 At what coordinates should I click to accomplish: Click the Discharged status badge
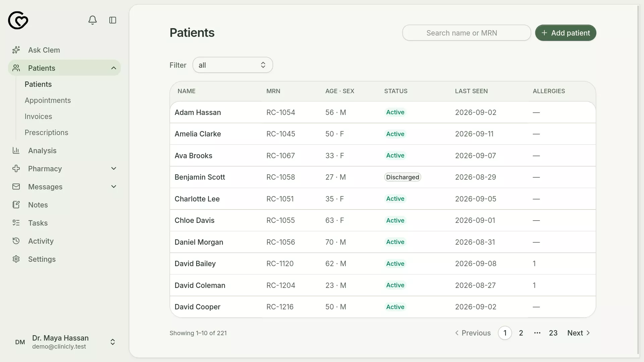pos(402,177)
